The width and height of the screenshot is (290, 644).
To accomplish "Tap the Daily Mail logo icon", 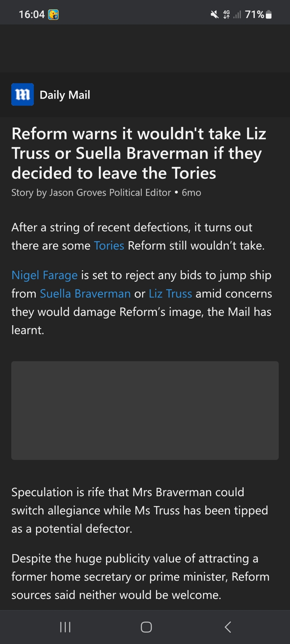I will tap(23, 95).
